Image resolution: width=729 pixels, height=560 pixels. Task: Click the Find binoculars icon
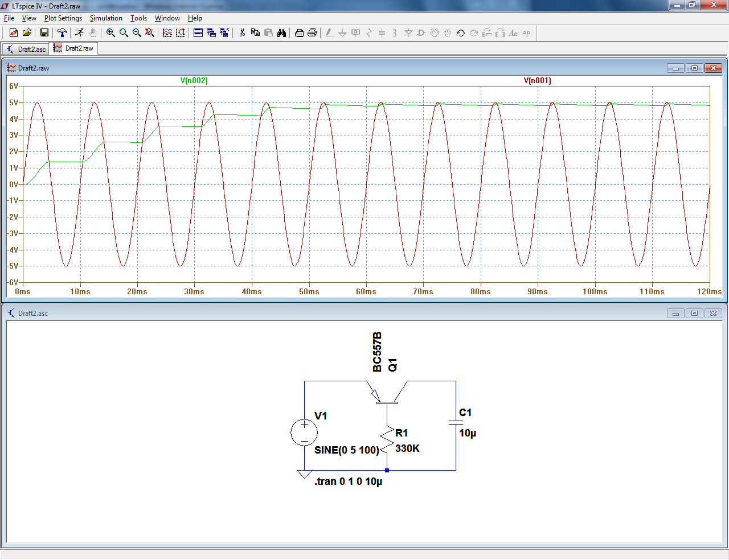281,33
